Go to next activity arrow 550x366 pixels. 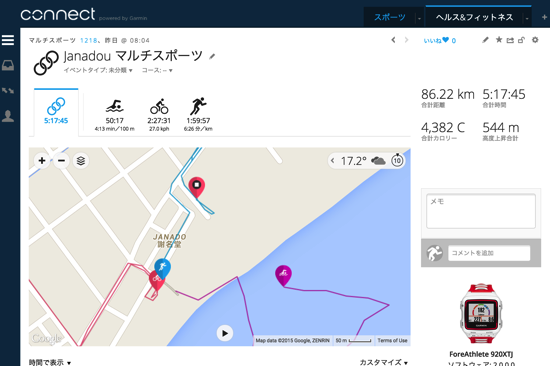[x=406, y=40]
